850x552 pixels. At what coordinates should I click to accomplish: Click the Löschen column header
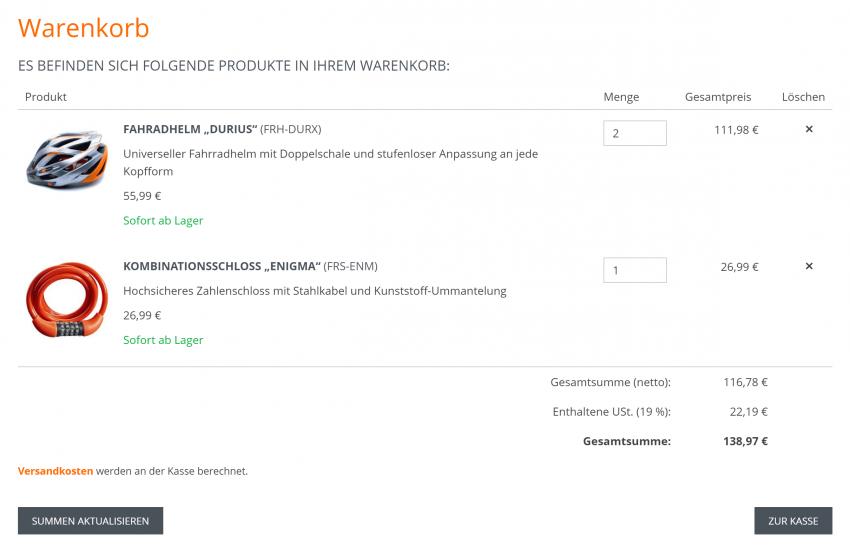click(803, 97)
